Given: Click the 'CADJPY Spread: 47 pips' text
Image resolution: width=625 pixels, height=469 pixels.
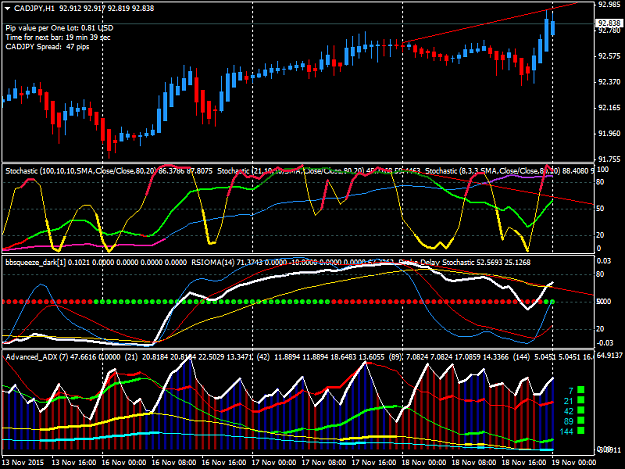Looking at the screenshot, I should tap(47, 47).
